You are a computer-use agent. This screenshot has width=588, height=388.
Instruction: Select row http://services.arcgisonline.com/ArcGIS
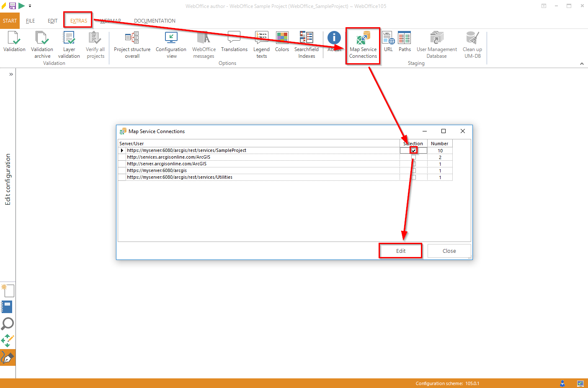click(x=263, y=157)
